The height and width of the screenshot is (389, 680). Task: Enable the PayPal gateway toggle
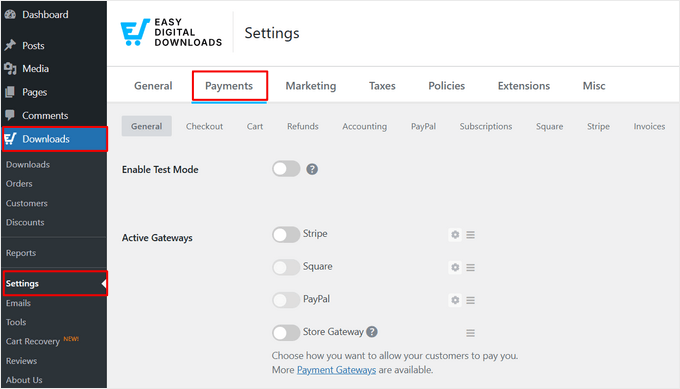(x=286, y=300)
